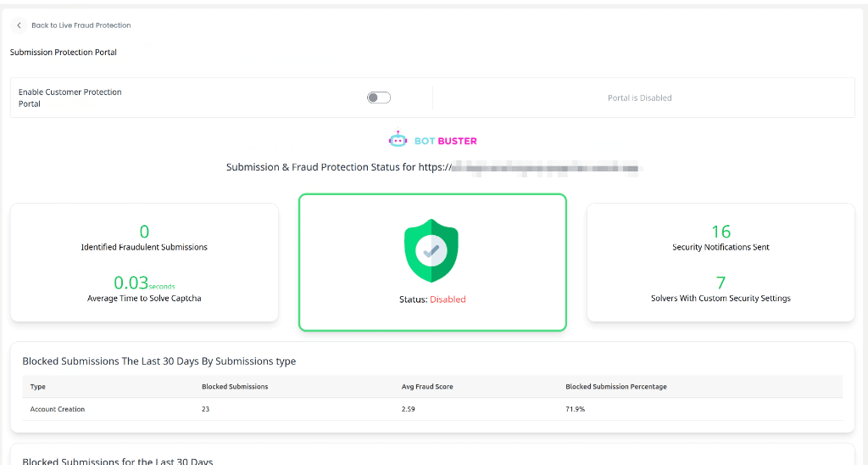Click the 'BOT BUSTER' brand text

tap(446, 141)
